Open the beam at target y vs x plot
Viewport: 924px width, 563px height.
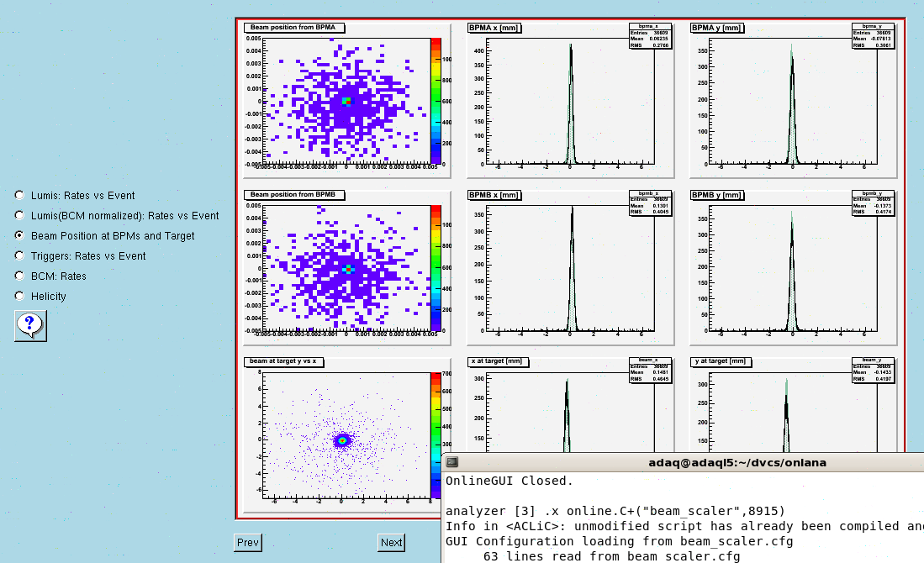pyautogui.click(x=342, y=436)
